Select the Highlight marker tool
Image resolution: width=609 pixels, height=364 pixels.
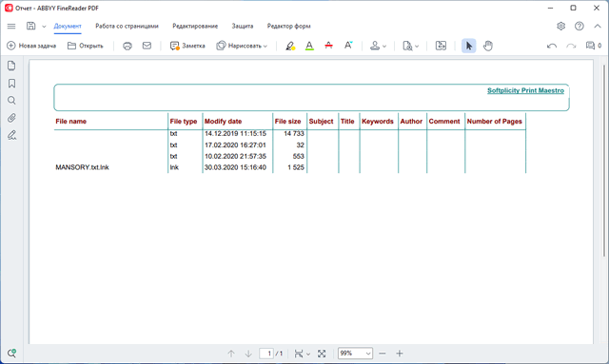[290, 46]
